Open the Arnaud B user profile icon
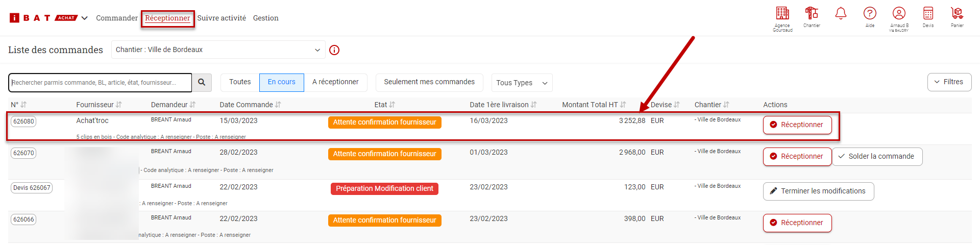The height and width of the screenshot is (245, 980). [899, 14]
